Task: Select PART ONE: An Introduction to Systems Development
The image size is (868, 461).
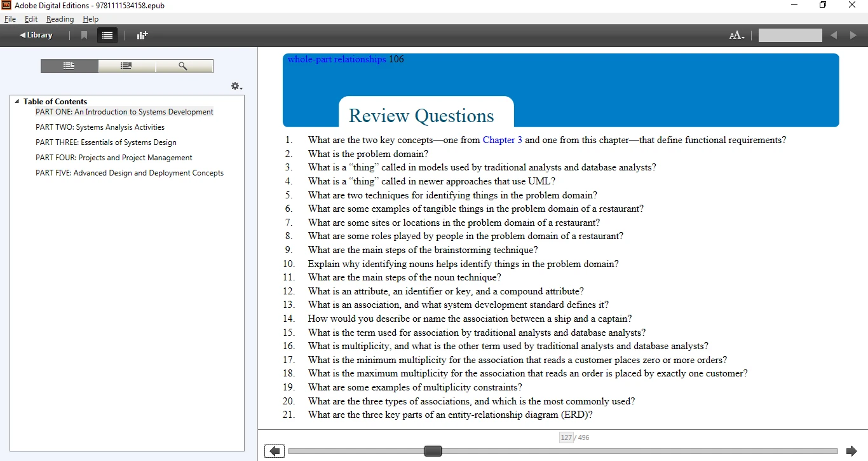Action: click(125, 112)
